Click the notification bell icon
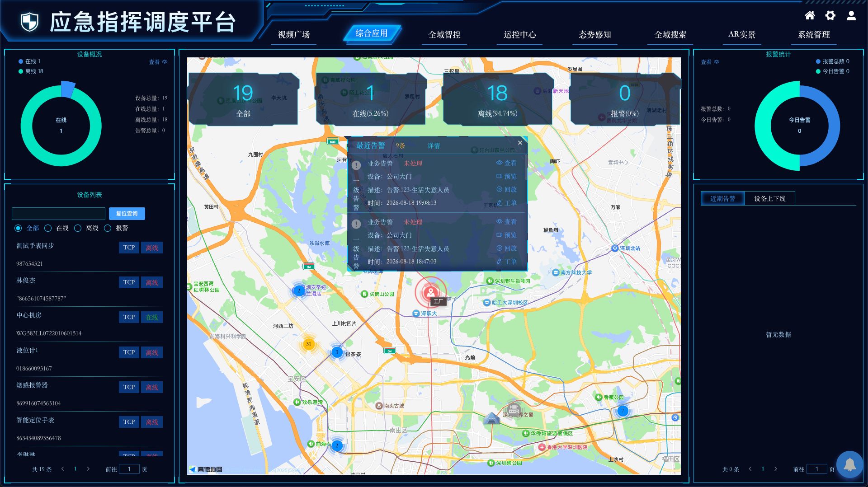The width and height of the screenshot is (868, 487). coord(850,464)
